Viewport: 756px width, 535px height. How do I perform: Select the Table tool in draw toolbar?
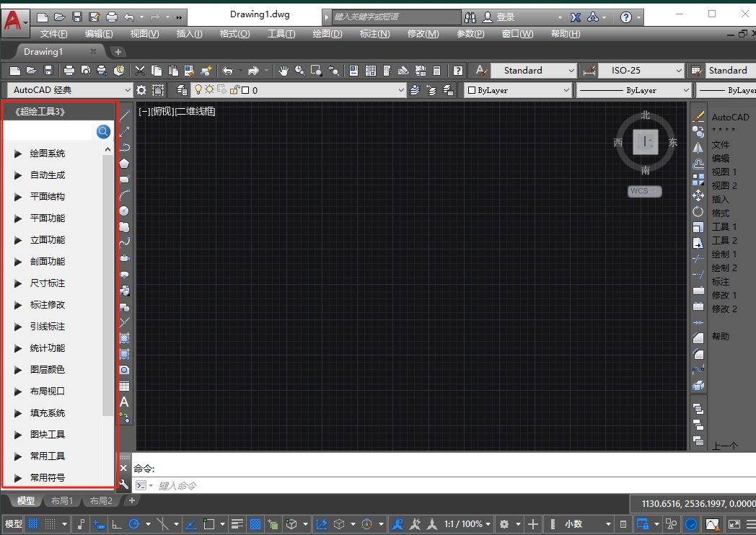124,386
